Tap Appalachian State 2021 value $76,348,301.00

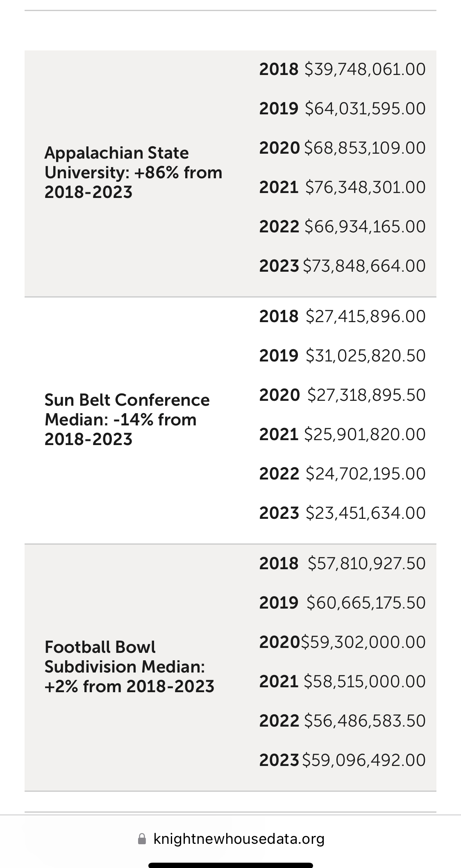click(x=365, y=187)
